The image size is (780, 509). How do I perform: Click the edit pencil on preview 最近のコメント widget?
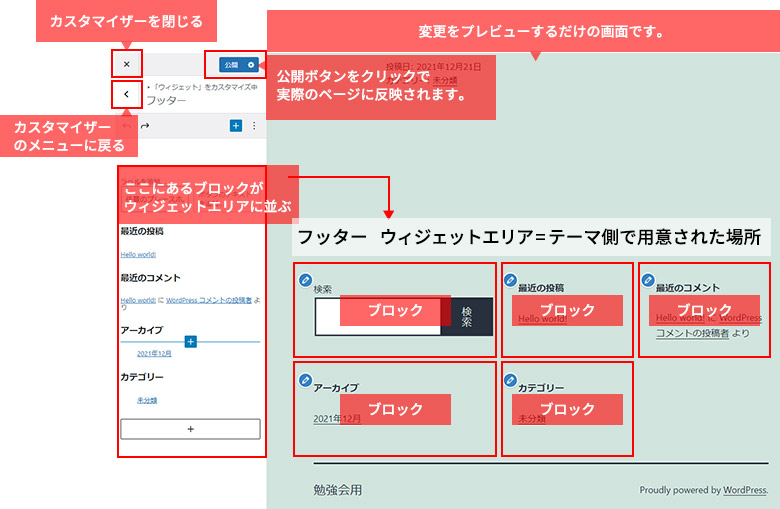point(648,280)
